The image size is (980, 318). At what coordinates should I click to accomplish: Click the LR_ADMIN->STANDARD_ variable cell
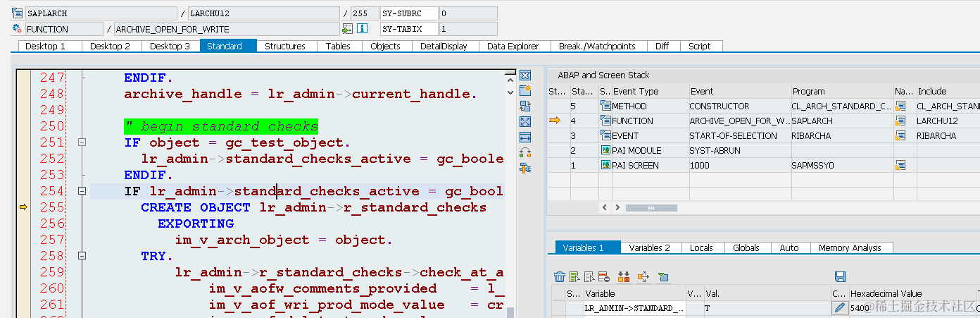tap(634, 308)
